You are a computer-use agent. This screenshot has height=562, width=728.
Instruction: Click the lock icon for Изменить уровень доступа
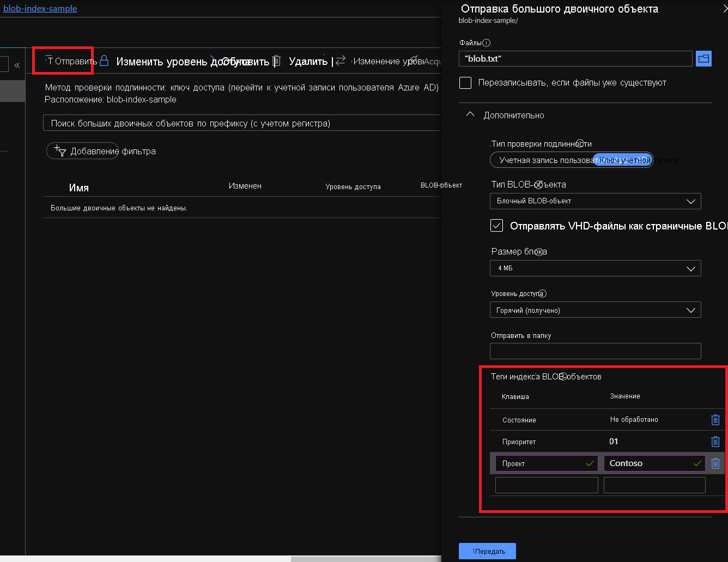pos(104,61)
